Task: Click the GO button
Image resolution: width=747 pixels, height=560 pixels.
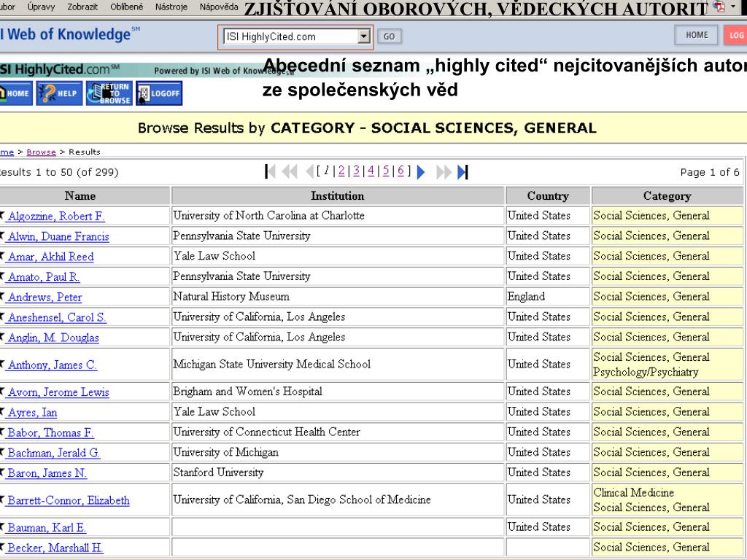Action: [x=390, y=36]
